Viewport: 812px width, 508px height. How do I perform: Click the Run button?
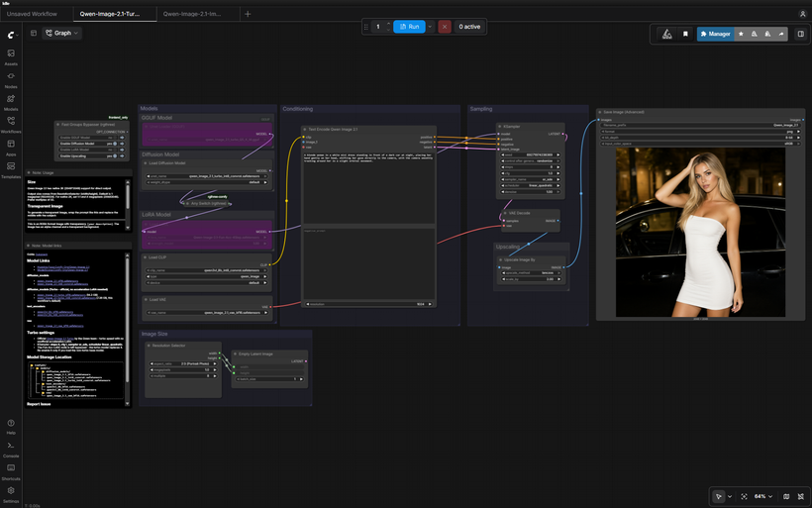point(409,27)
